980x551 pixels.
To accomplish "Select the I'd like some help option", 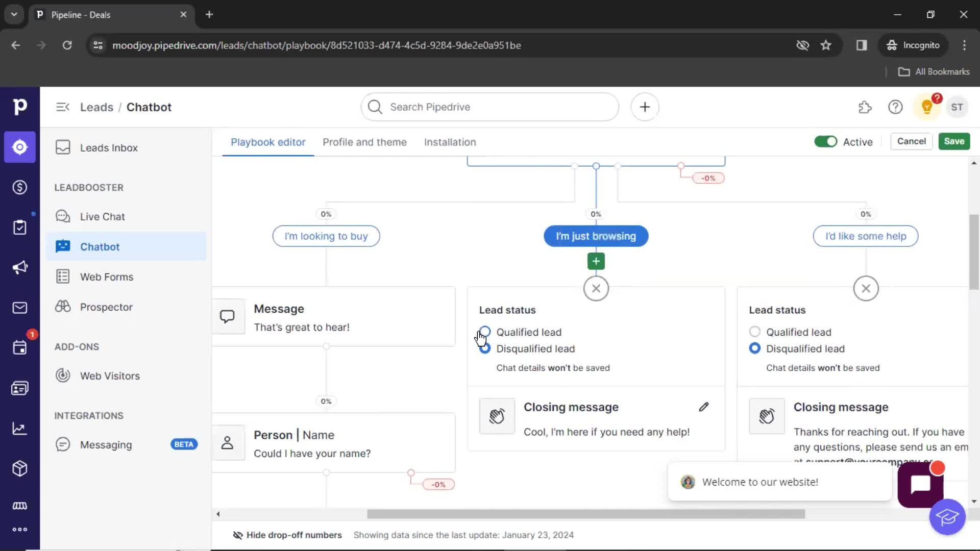I will point(866,236).
